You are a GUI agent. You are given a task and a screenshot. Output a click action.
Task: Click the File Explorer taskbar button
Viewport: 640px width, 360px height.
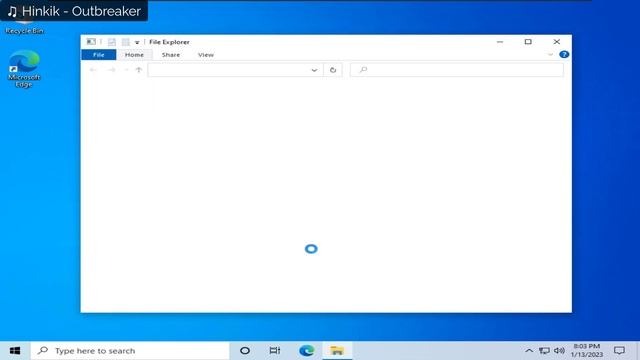click(x=337, y=351)
